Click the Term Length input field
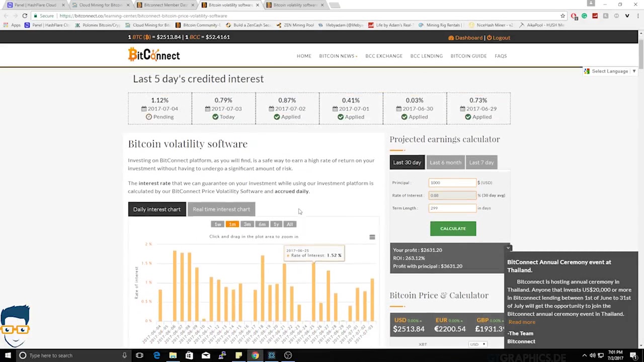The height and width of the screenshot is (362, 644). (x=452, y=208)
